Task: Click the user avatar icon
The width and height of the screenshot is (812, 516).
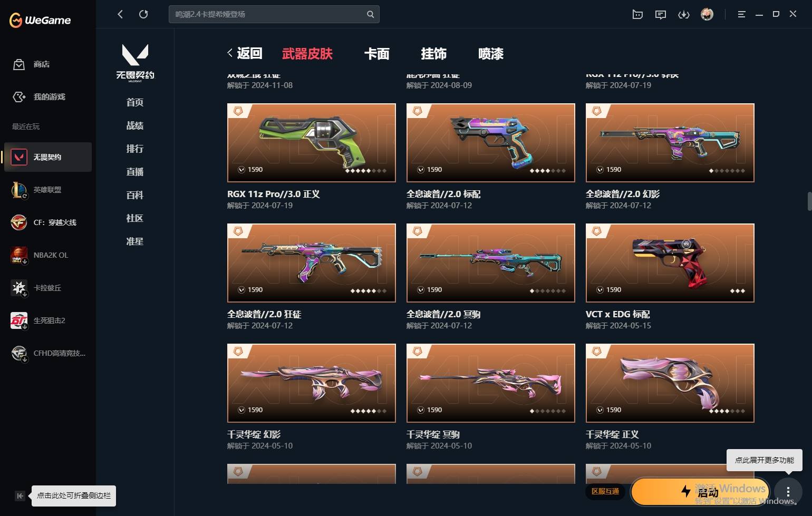Action: tap(707, 14)
